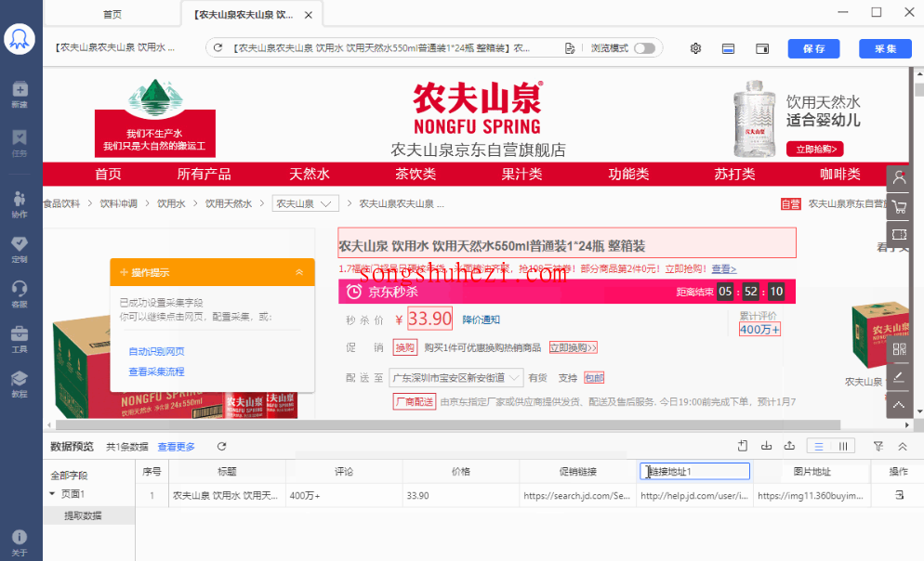Screen dimensions: 924x561
Task: Open 天然水 in the store navigation bar
Action: pos(310,175)
